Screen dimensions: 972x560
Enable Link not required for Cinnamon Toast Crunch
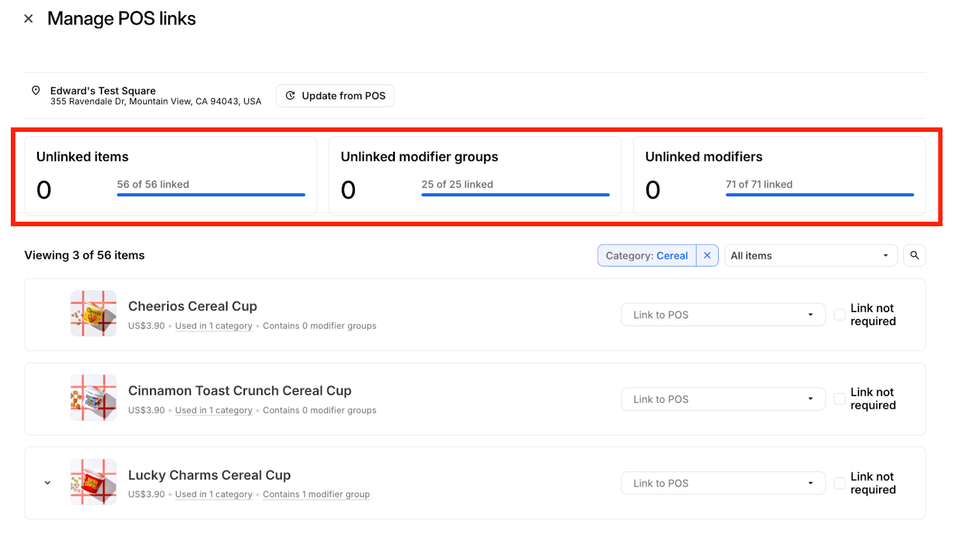click(839, 399)
